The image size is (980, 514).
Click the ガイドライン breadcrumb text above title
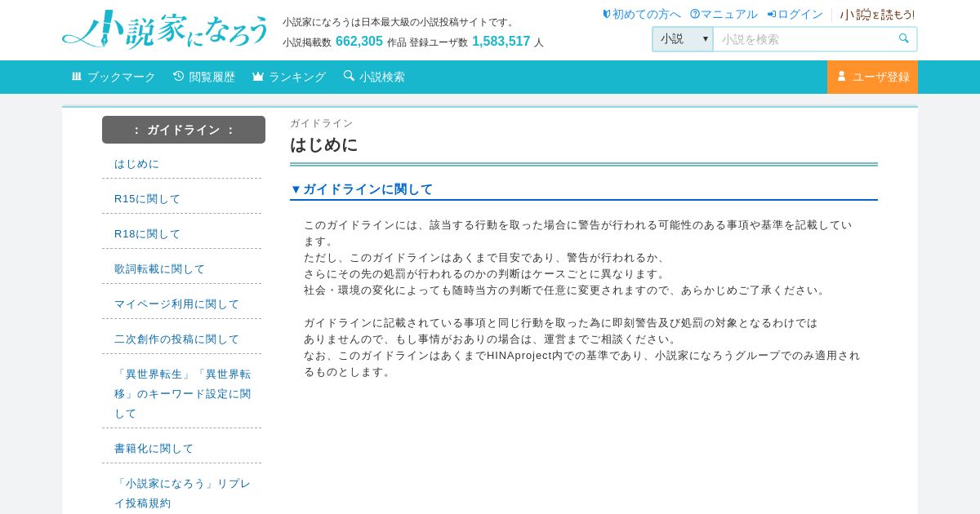[x=322, y=123]
